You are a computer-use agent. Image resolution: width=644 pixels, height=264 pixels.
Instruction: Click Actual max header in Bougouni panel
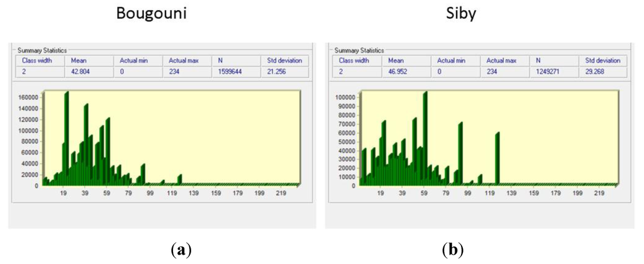184,61
